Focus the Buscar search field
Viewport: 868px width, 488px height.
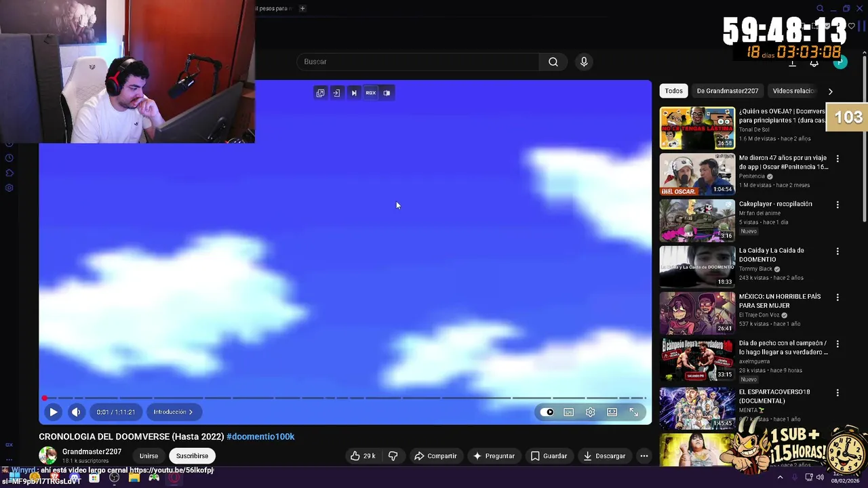click(x=418, y=62)
